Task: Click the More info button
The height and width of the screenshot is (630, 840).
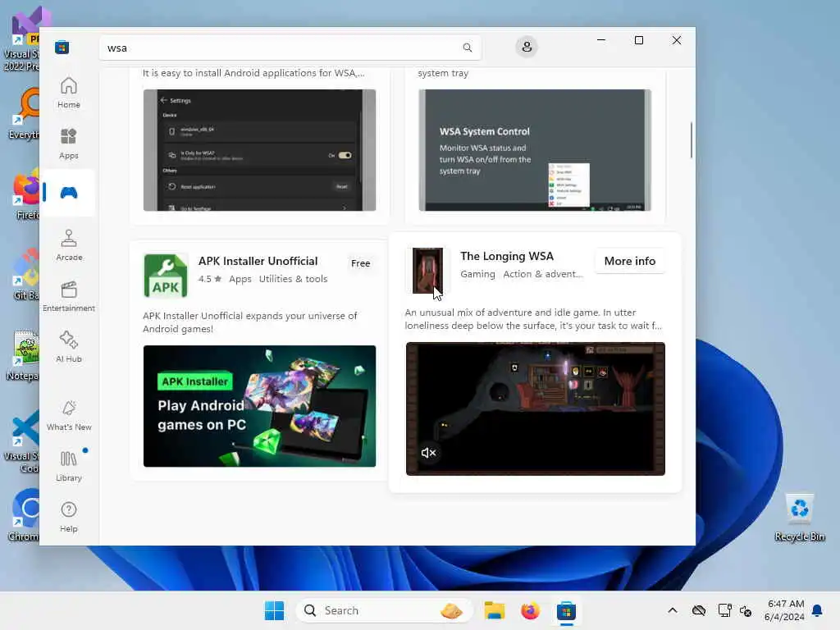Action: 629,261
